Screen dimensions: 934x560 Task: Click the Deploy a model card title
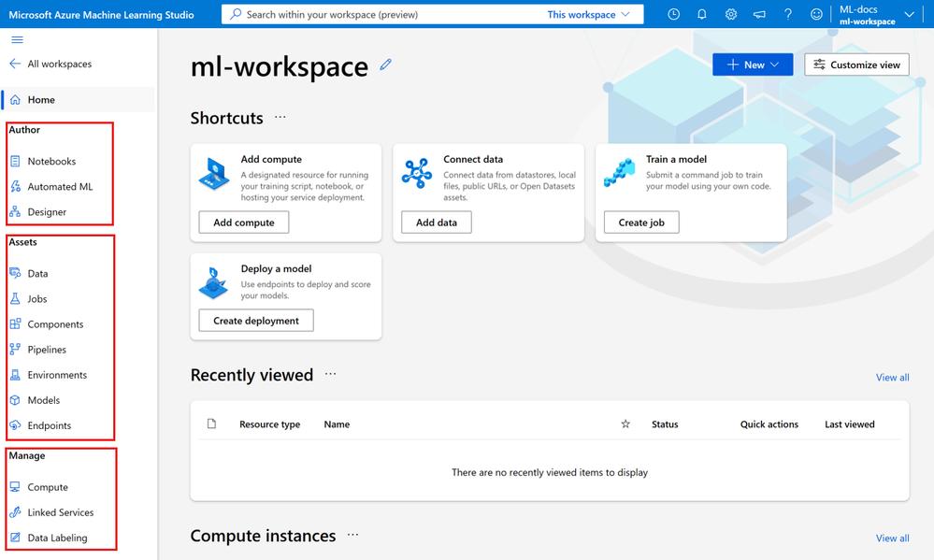(277, 268)
